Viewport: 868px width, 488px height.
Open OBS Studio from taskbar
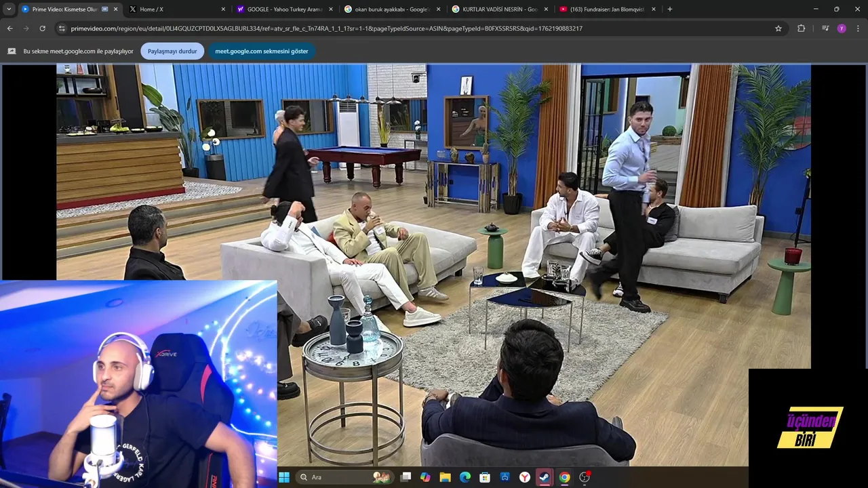click(x=585, y=477)
